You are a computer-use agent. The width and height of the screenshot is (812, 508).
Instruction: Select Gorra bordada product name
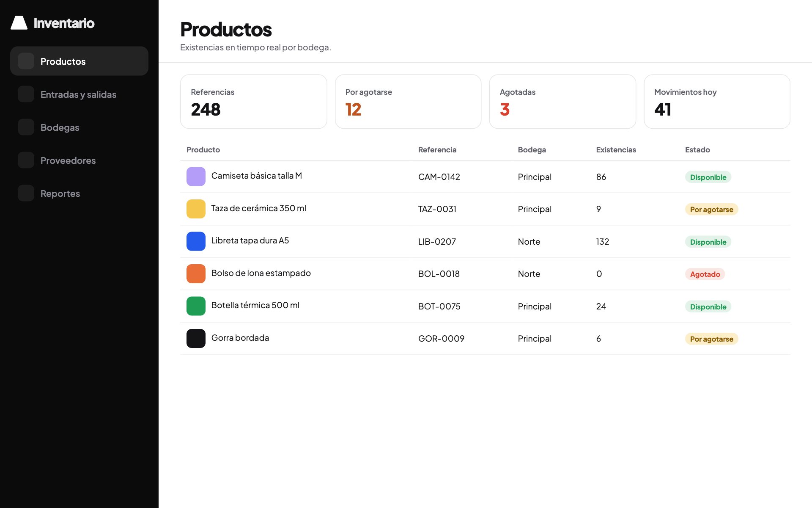pos(240,338)
